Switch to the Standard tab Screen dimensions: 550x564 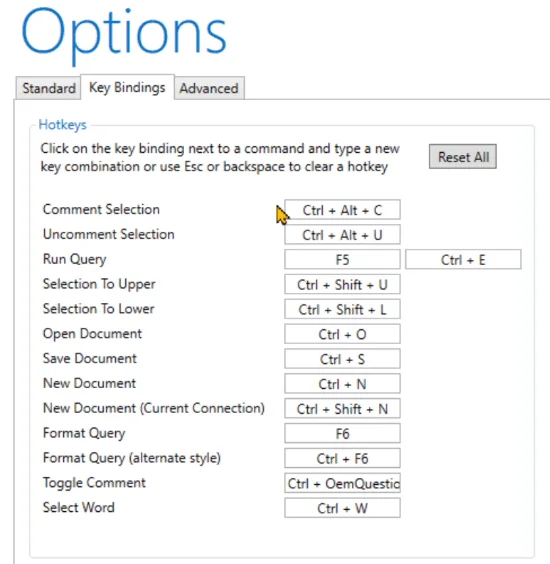[x=48, y=88]
